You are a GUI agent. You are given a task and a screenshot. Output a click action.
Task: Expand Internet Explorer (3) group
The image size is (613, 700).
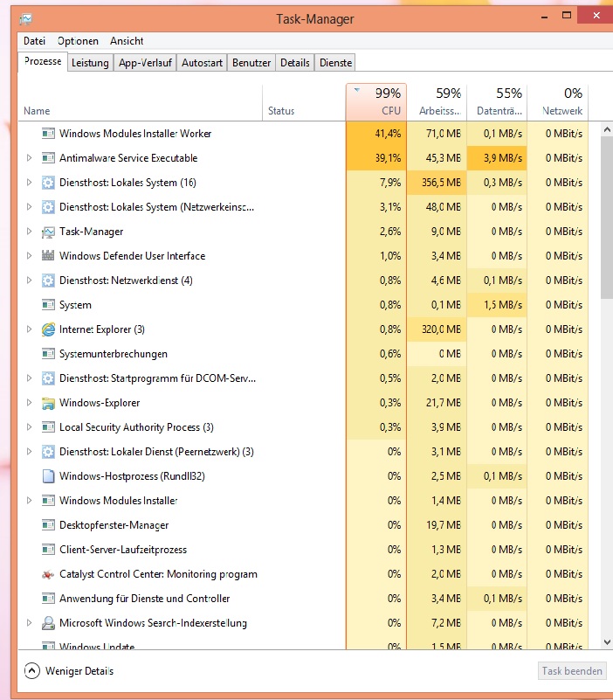[29, 329]
